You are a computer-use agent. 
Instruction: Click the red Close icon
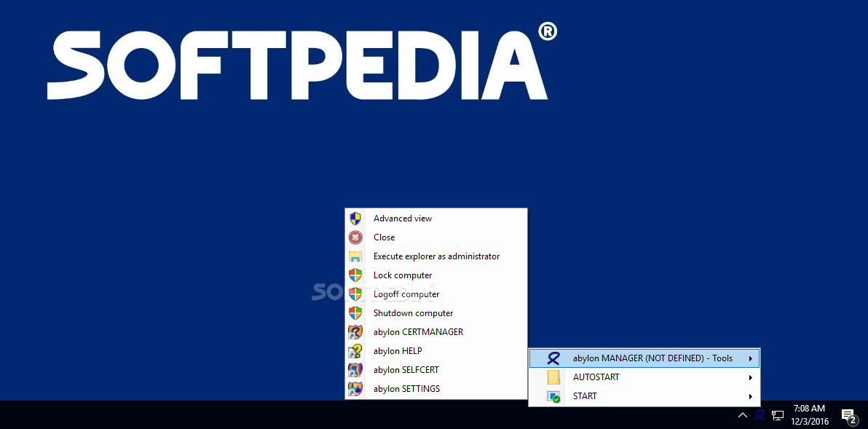coord(355,237)
